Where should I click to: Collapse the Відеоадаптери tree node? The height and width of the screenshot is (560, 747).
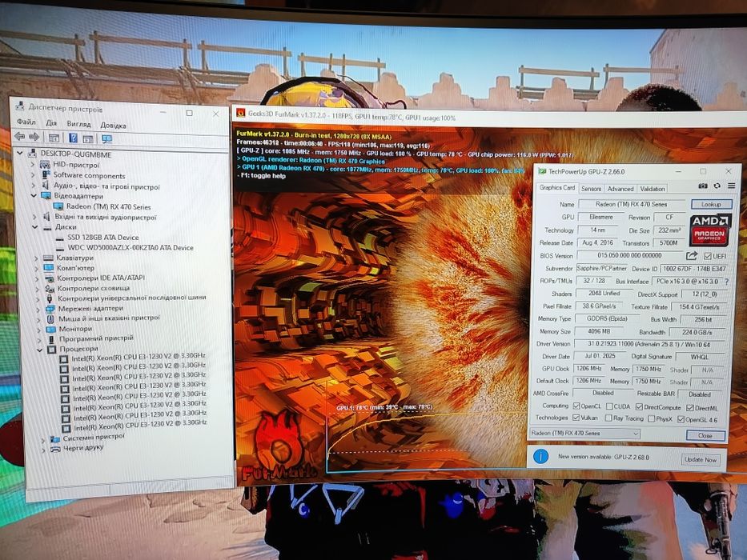(x=34, y=195)
